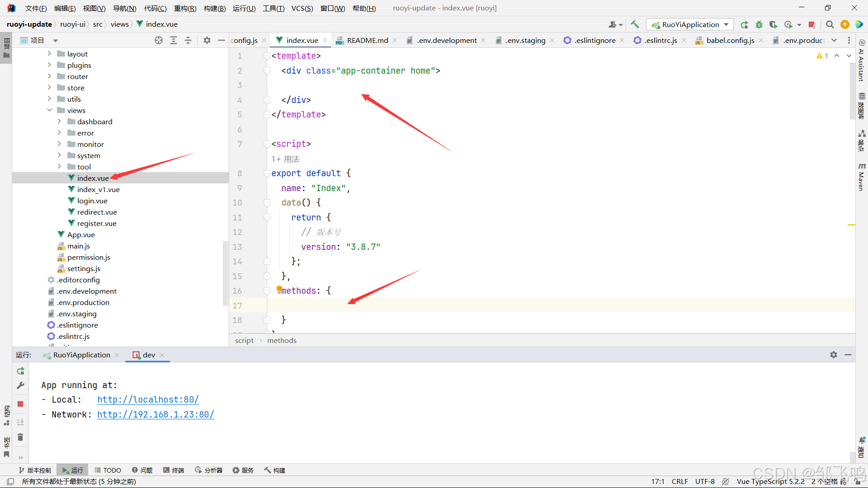Viewport: 868px width, 488px height.
Task: Select App.vue in project tree
Action: (x=81, y=235)
